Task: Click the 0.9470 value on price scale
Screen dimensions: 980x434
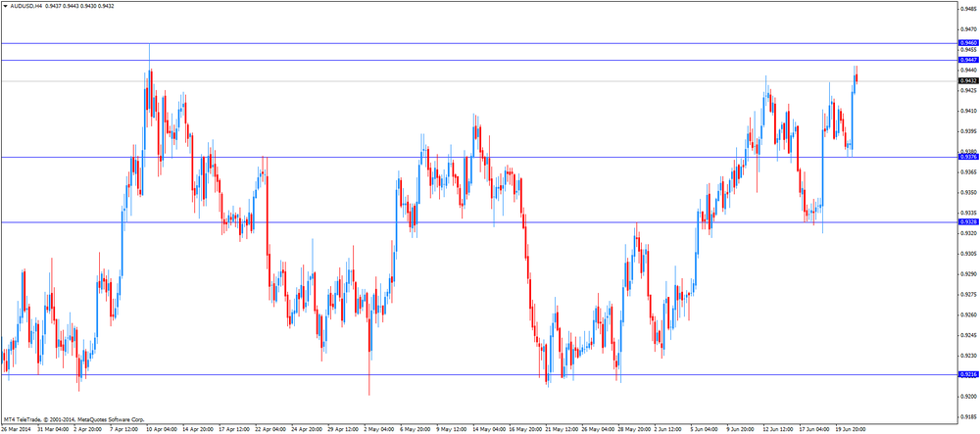Action: tap(969, 28)
